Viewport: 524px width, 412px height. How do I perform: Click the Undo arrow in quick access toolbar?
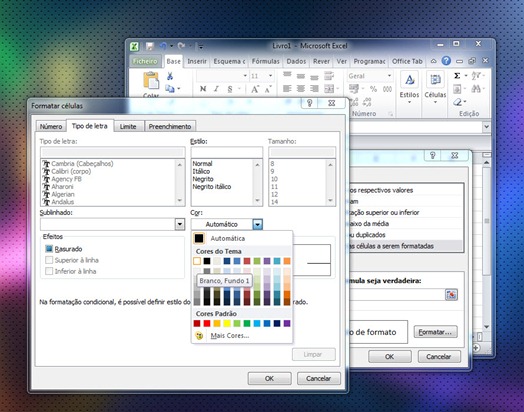[163, 46]
